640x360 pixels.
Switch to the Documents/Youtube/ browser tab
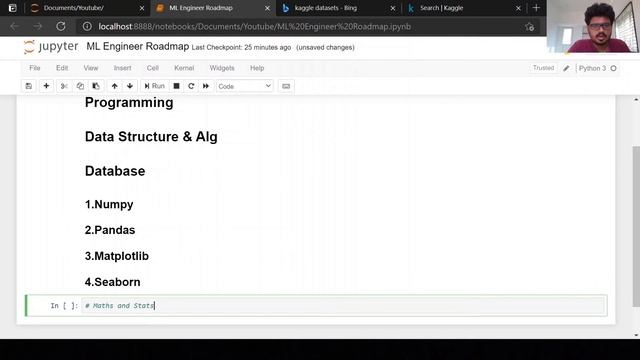click(x=87, y=8)
